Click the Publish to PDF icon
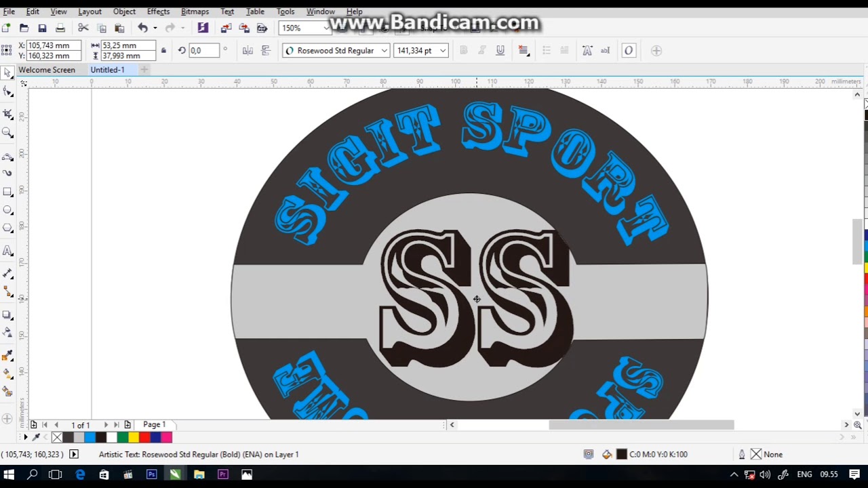The height and width of the screenshot is (488, 868). click(x=262, y=28)
